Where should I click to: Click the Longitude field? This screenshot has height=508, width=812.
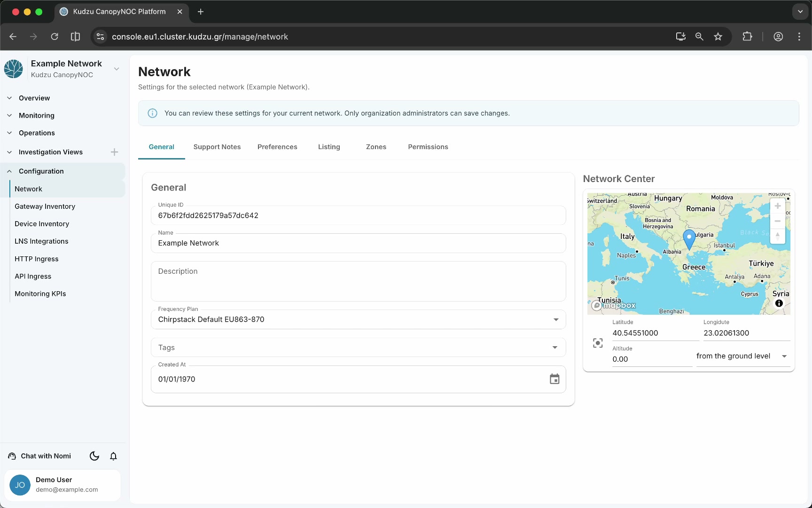[x=746, y=333]
